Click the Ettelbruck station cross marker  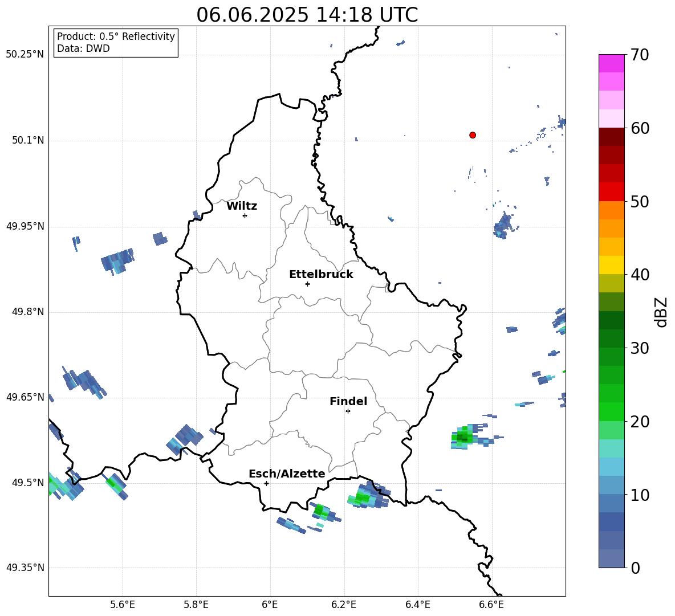pyautogui.click(x=307, y=284)
